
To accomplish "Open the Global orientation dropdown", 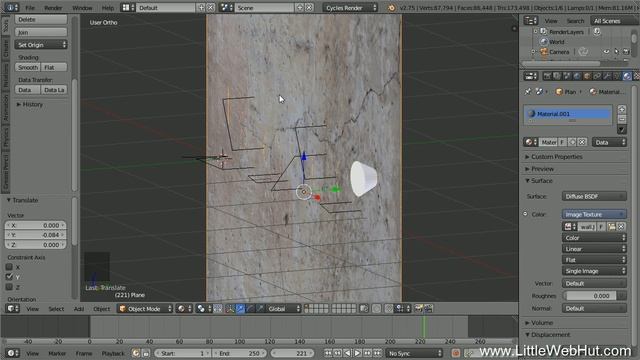I will coord(283,309).
